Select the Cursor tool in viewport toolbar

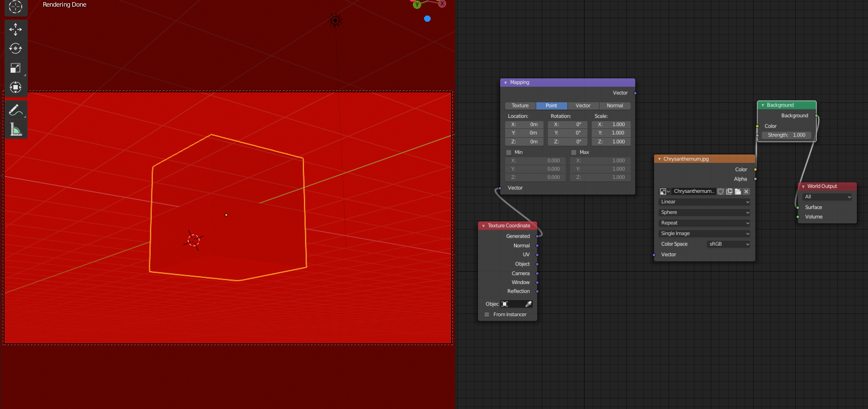16,7
